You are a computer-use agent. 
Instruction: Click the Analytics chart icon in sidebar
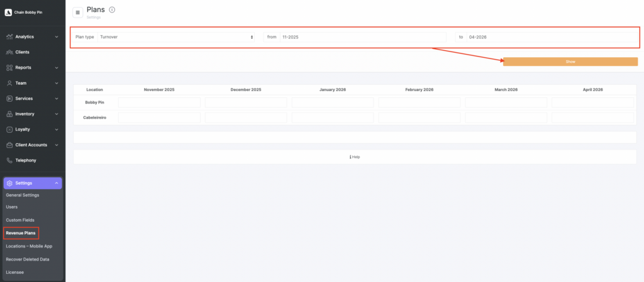[9, 36]
